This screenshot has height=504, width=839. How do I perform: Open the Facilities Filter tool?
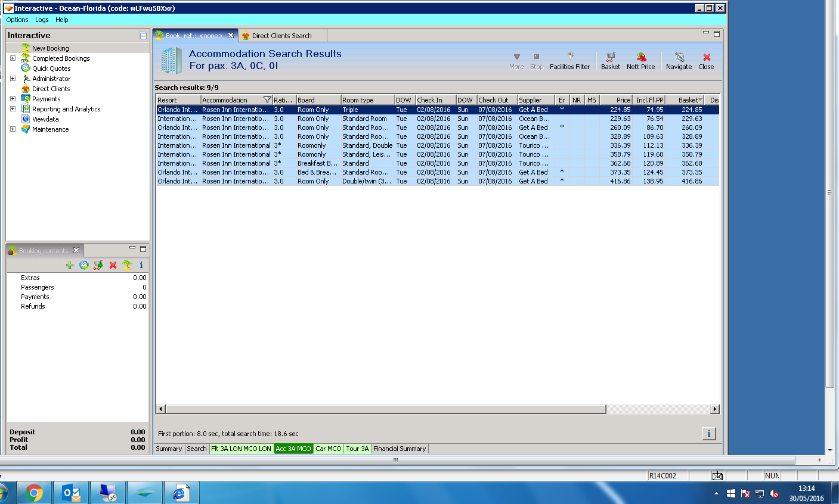(x=569, y=61)
